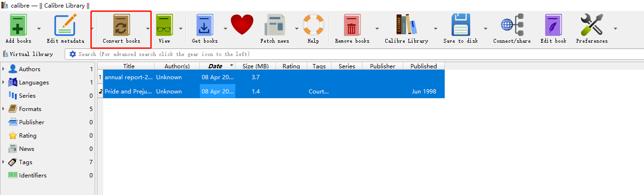Click the date cell of the annual report row
The image size is (644, 195).
(217, 77)
